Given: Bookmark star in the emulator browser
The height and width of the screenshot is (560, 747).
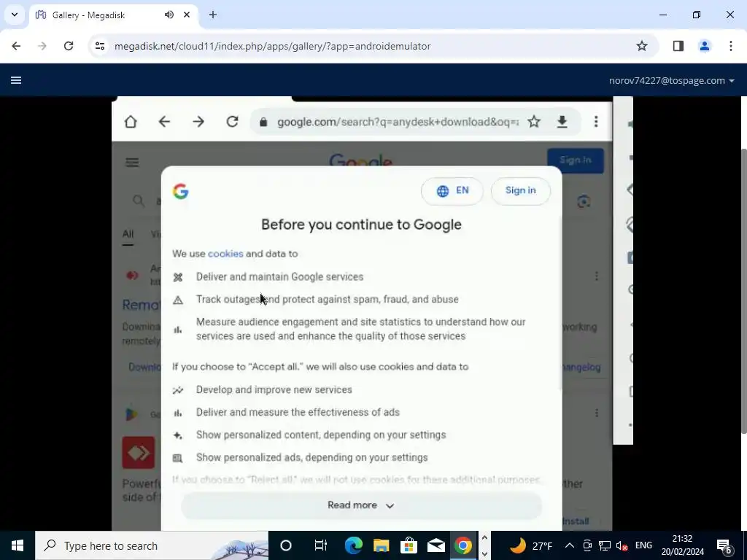Looking at the screenshot, I should click(x=533, y=122).
